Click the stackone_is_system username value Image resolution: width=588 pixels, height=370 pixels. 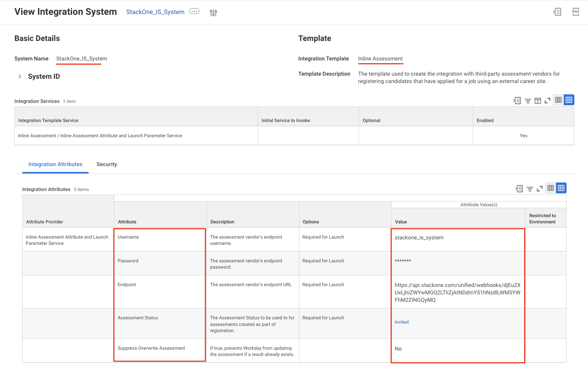419,237
